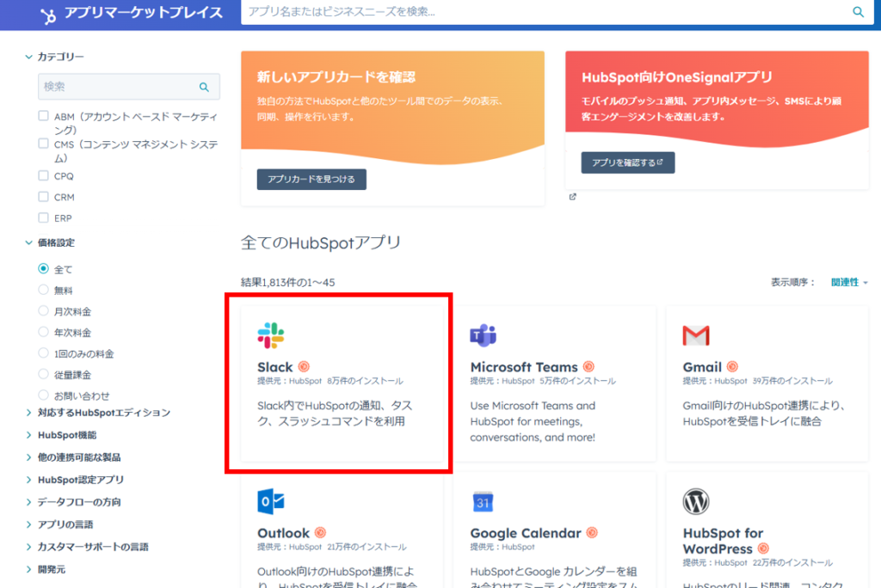This screenshot has height=588, width=881.
Task: Click the WordPress app logo
Action: pos(695,501)
